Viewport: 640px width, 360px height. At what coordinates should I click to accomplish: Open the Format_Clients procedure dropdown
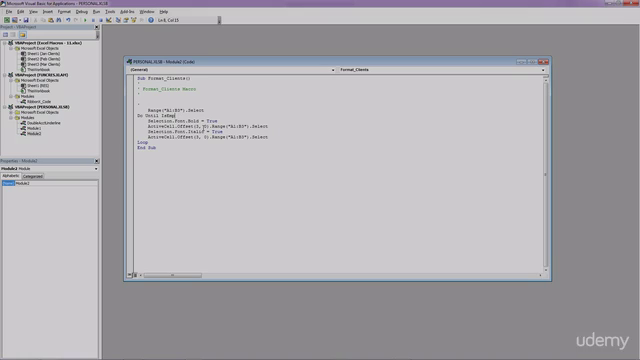(543, 70)
